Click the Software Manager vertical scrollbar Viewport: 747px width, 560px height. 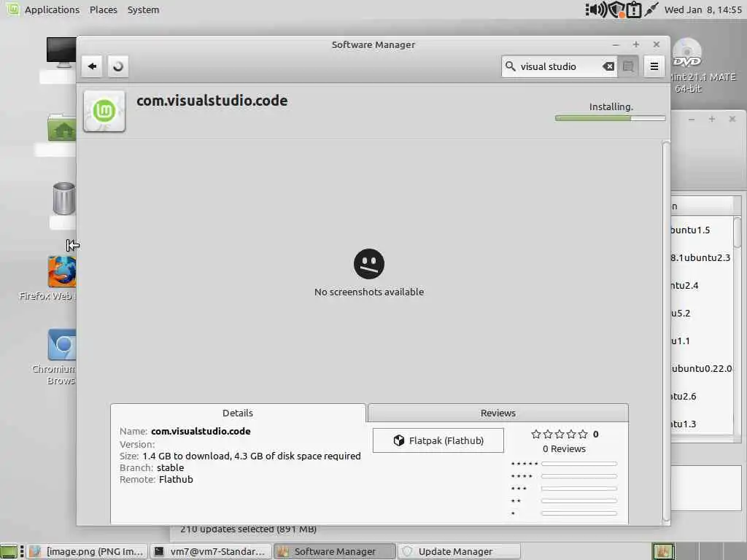tap(666, 331)
